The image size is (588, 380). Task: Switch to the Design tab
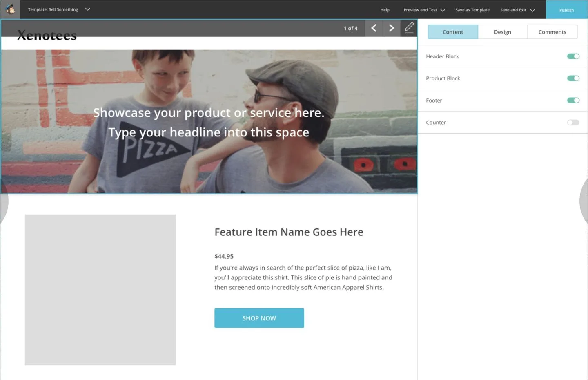tap(502, 31)
